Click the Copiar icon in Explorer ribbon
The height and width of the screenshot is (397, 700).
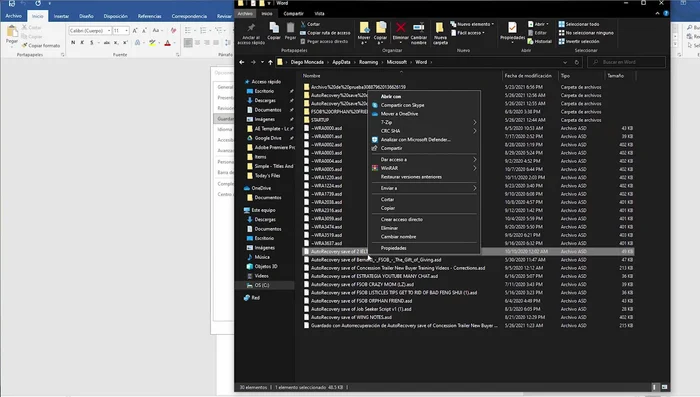(x=274, y=28)
